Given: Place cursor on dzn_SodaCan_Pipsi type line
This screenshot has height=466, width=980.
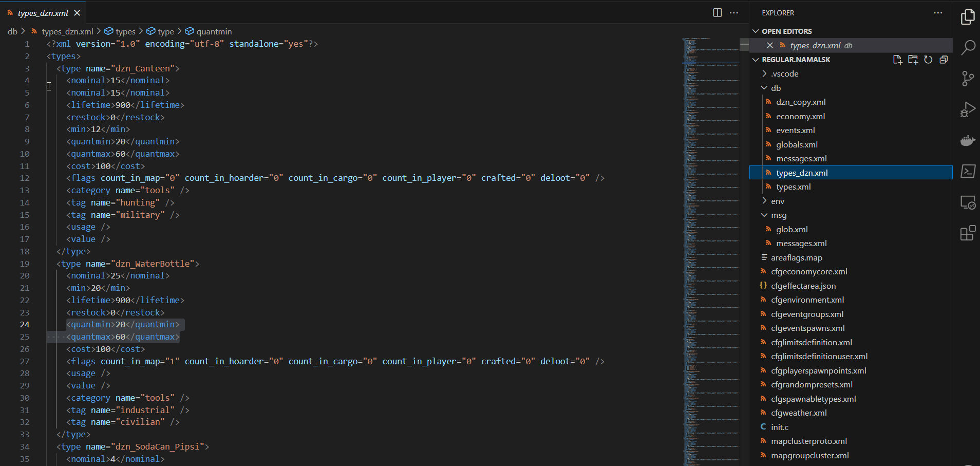Looking at the screenshot, I should coord(133,446).
